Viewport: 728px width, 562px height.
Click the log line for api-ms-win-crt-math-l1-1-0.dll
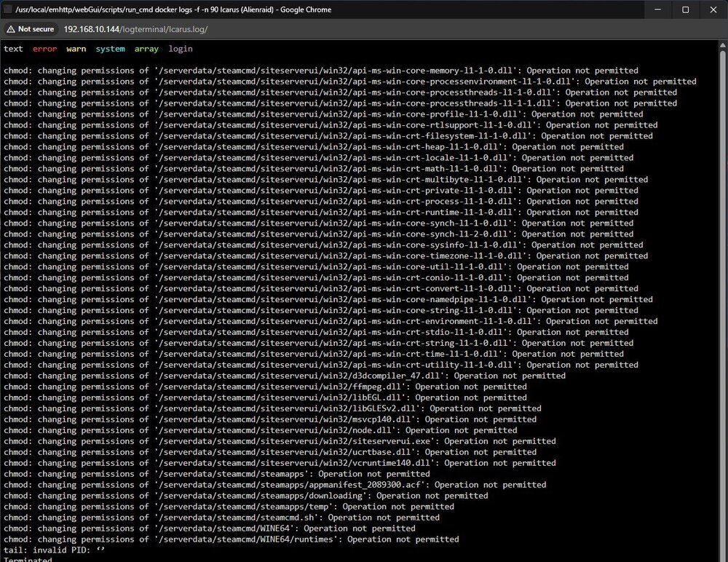314,169
